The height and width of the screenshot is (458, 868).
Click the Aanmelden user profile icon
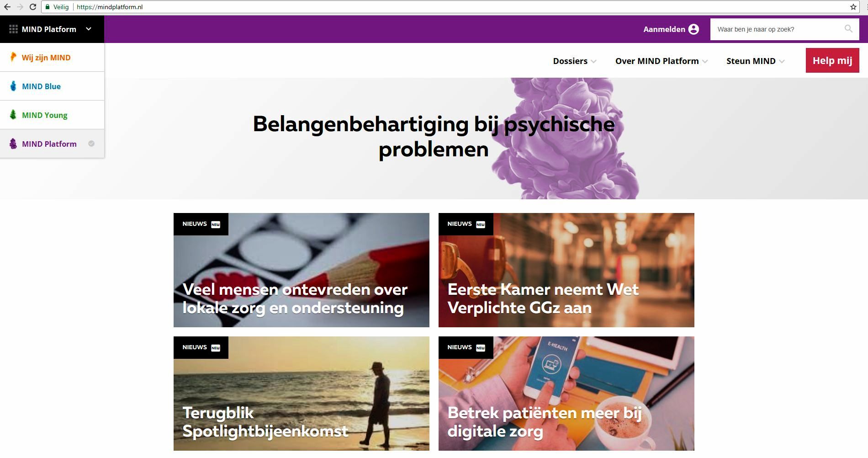pyautogui.click(x=693, y=29)
